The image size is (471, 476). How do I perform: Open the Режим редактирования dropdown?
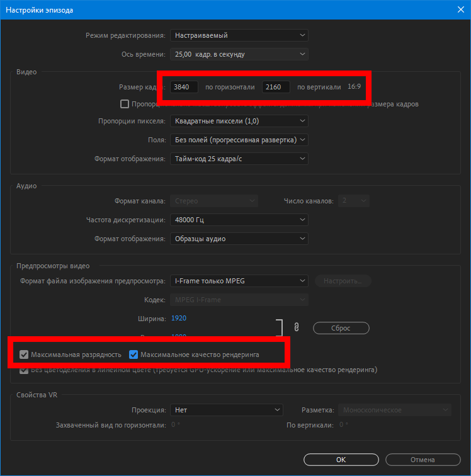pos(239,35)
